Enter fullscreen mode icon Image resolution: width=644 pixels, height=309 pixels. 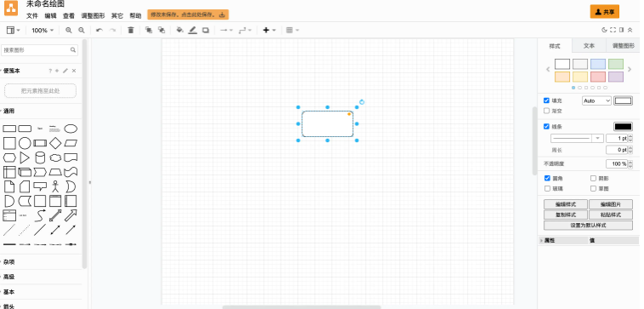pyautogui.click(x=613, y=30)
